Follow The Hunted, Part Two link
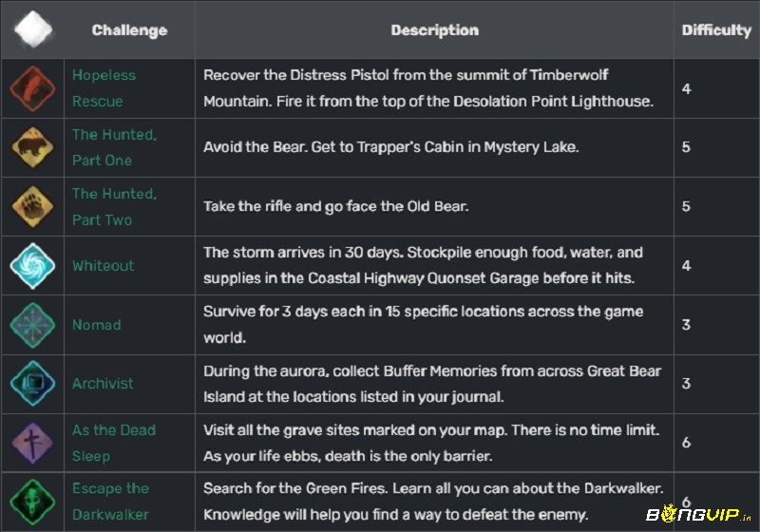The height and width of the screenshot is (532, 760). (x=114, y=206)
